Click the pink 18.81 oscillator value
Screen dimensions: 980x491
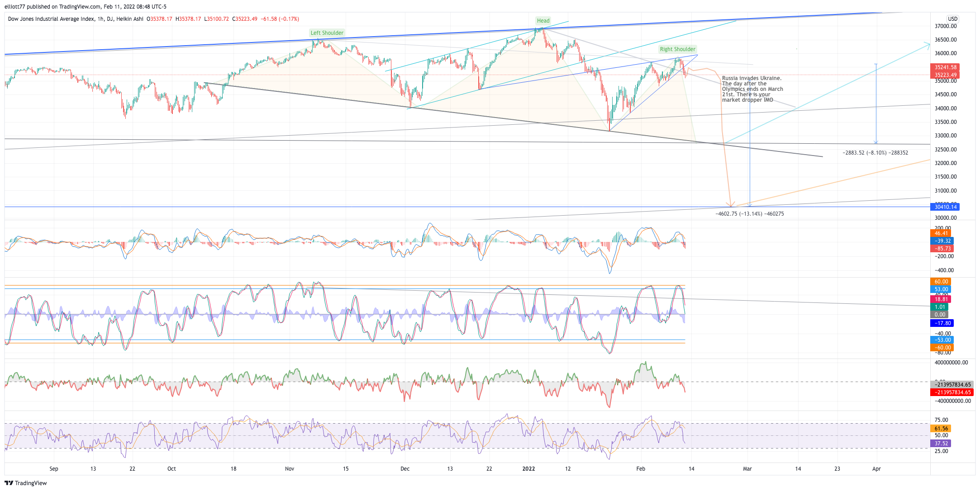[941, 299]
